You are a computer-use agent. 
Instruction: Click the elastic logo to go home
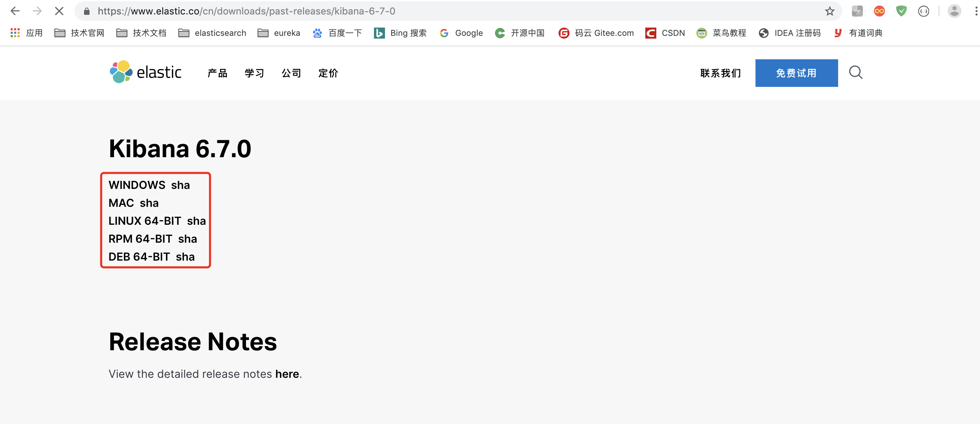(x=145, y=72)
